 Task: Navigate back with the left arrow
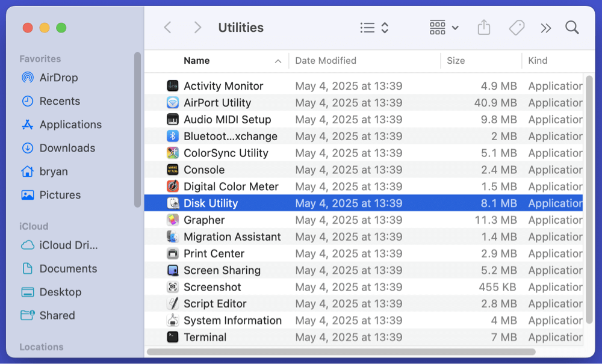point(167,27)
